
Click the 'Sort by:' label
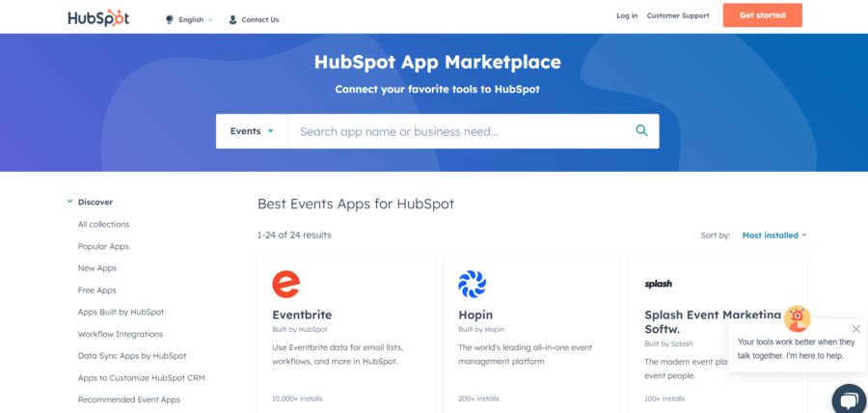(x=716, y=235)
